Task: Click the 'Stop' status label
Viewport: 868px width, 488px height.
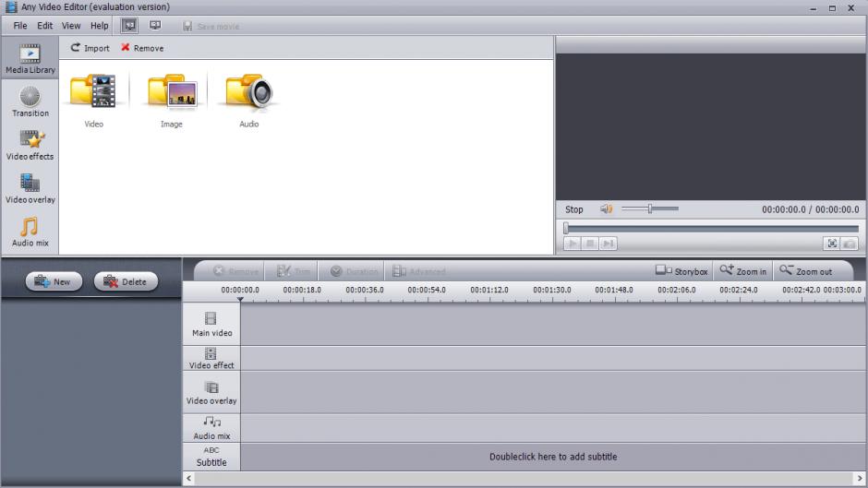Action: click(574, 209)
